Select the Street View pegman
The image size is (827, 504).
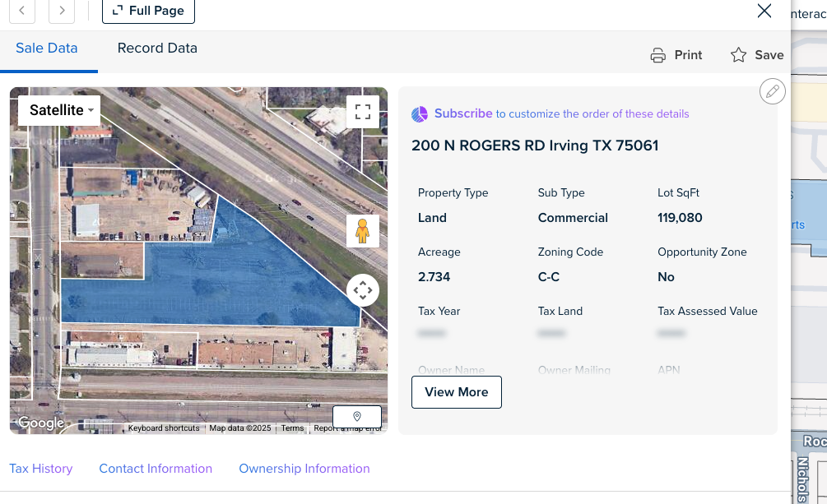363,231
